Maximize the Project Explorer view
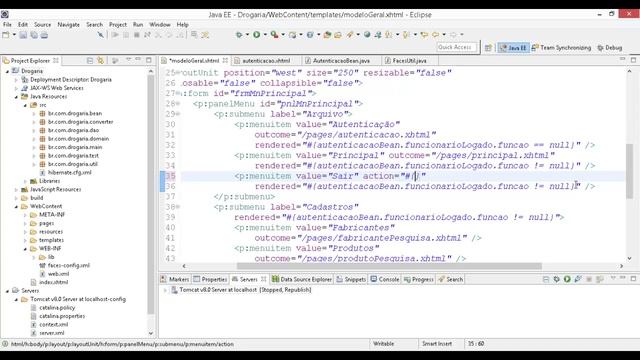640x360 pixels. [x=149, y=60]
